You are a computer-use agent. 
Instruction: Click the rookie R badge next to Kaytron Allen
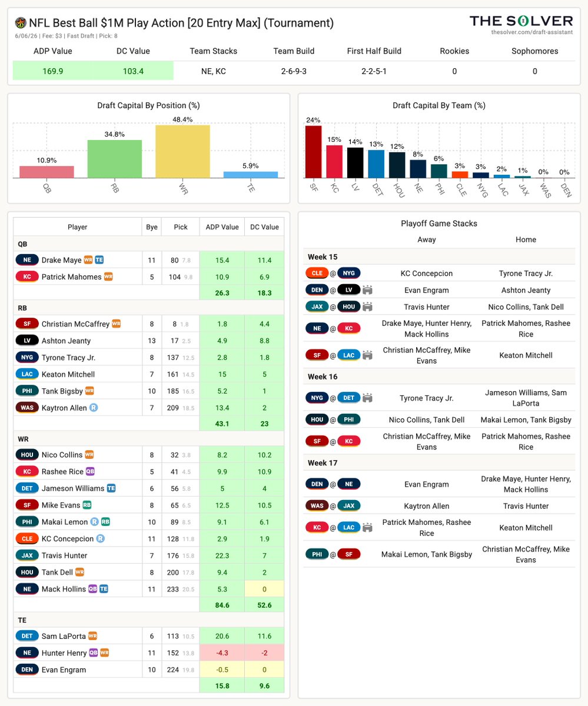pyautogui.click(x=94, y=408)
